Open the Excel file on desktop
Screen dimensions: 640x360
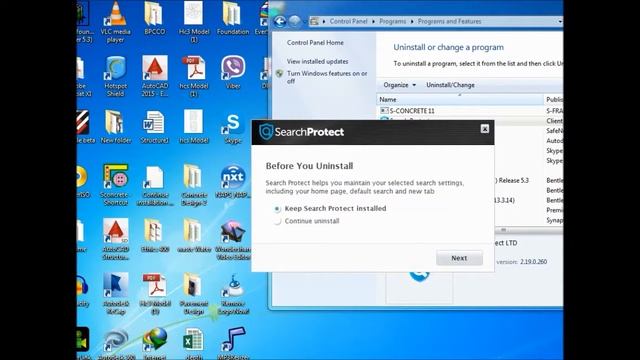tap(193, 343)
